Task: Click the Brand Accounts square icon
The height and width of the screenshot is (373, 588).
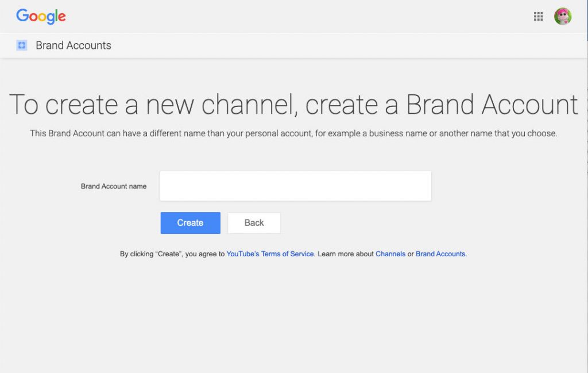Action: [x=22, y=45]
